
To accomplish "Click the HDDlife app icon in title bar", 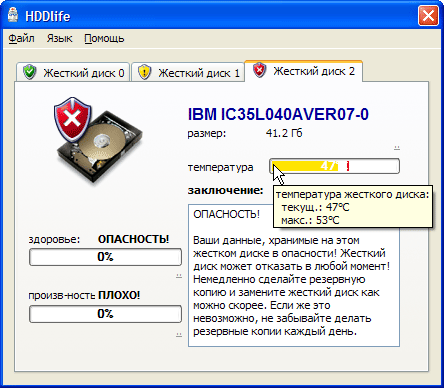I will [x=13, y=15].
